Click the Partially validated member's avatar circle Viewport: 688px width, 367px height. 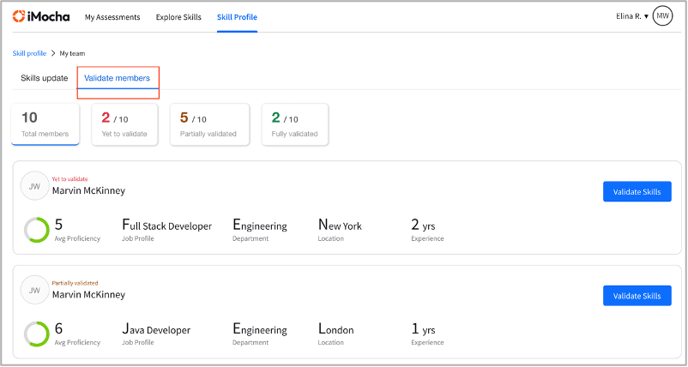[35, 290]
